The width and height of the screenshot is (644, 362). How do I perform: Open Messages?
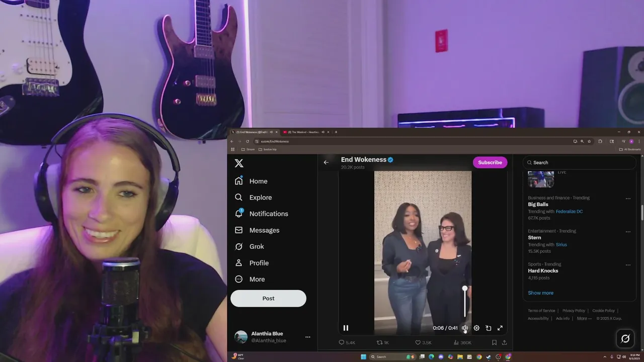257,230
